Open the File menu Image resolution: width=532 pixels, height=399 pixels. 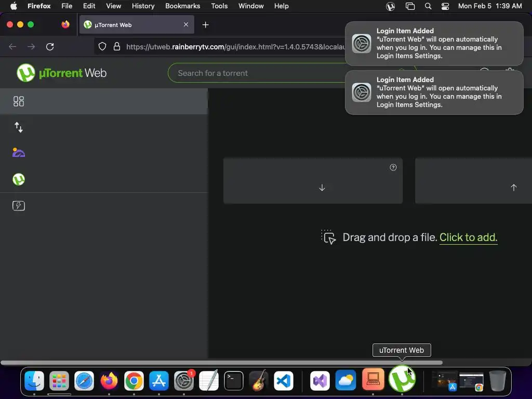(67, 6)
